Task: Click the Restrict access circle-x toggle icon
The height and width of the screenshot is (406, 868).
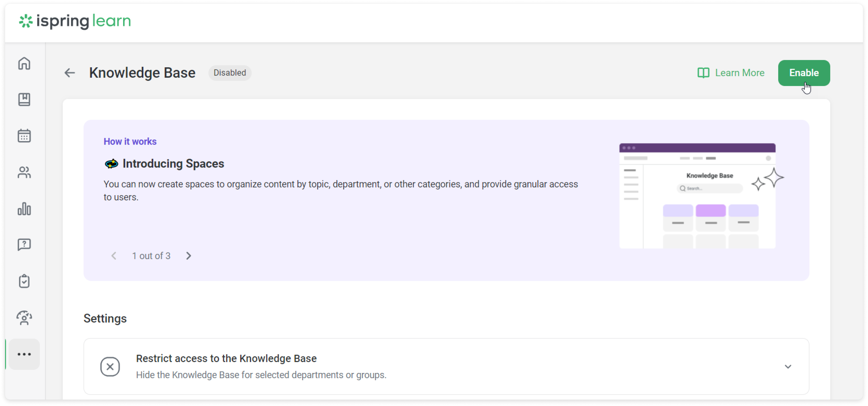Action: [x=110, y=367]
